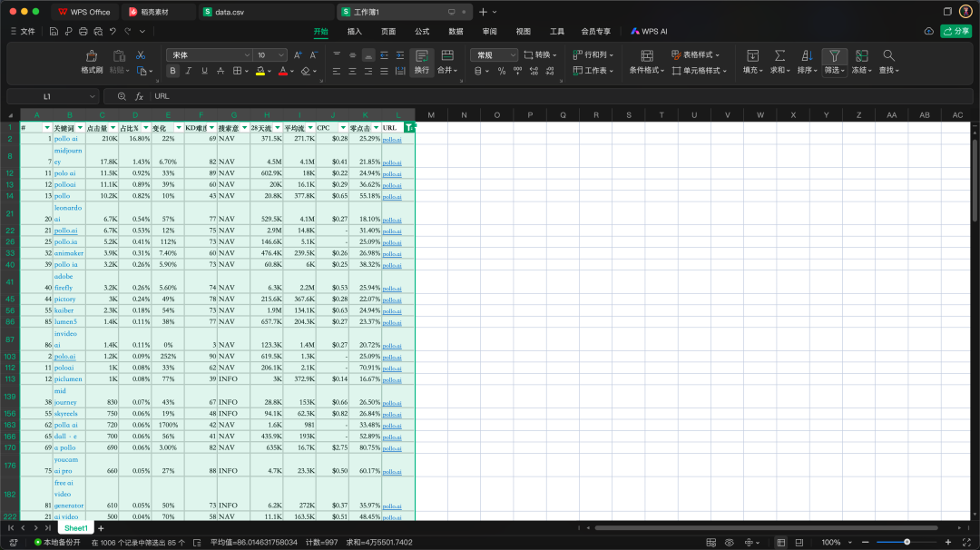Open the Data (数据) ribbon tab
980x550 pixels.
(x=456, y=31)
